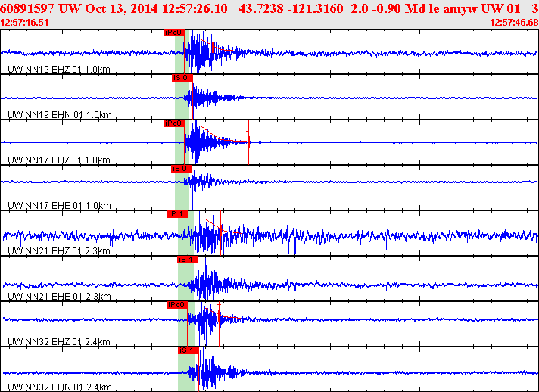Viewport: 539px width, 392px height.
Task: Click the green residual window on NN21 EHE
Action: tap(188, 278)
